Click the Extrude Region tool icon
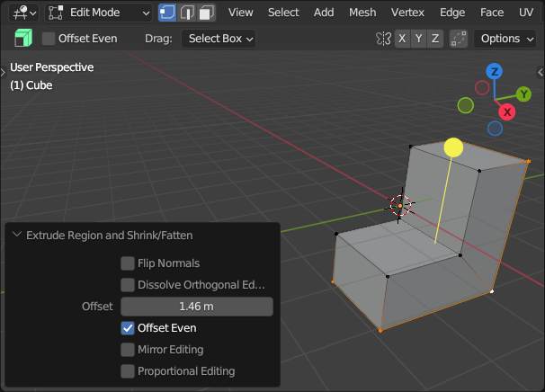The height and width of the screenshot is (392, 545). pos(23,39)
